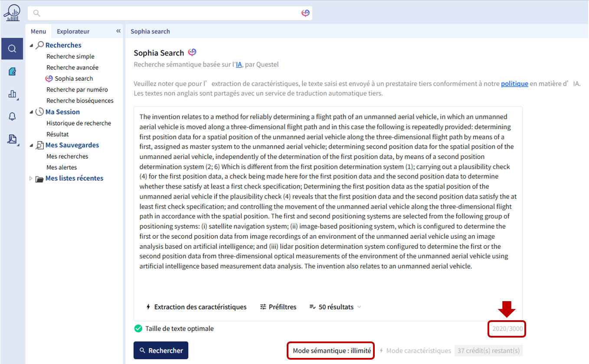The height and width of the screenshot is (364, 589).
Task: Click the lightning icon beside Mode caractéristiques
Action: click(x=381, y=351)
